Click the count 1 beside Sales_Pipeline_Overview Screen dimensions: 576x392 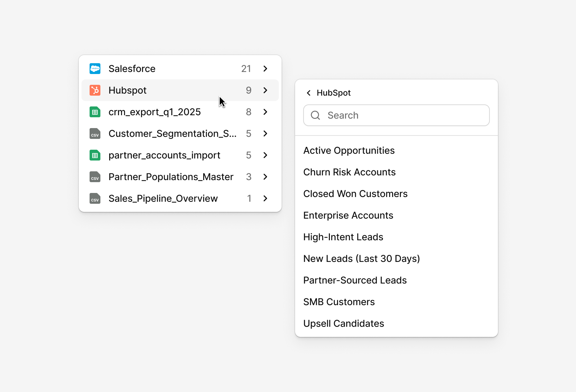point(249,198)
